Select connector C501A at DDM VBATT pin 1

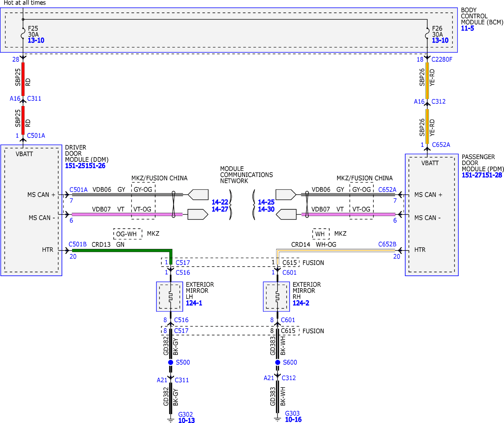(36, 136)
